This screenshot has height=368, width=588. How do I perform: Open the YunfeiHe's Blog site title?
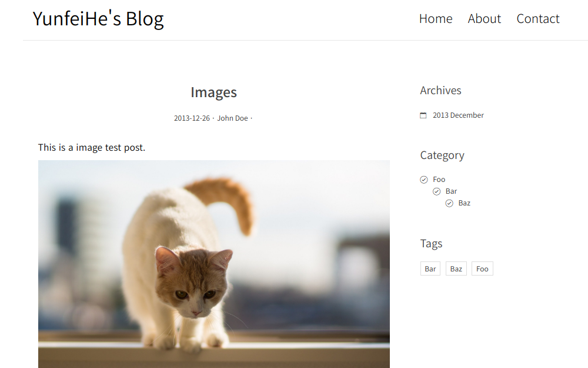tap(98, 19)
